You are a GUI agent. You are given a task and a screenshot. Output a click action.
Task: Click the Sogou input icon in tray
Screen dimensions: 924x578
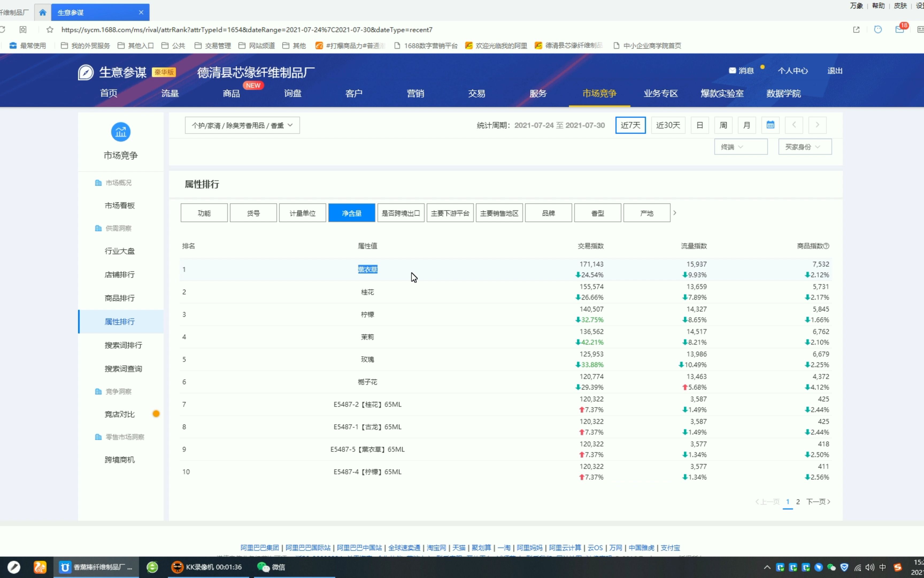point(898,567)
